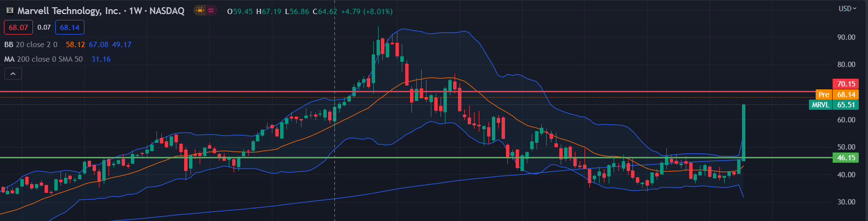Click the 40.00 price scale label

pos(846,175)
